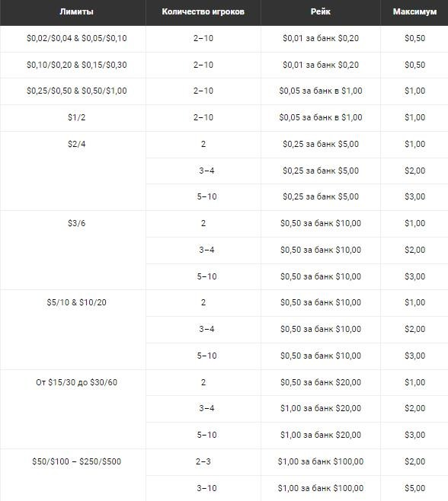Viewport: 448px width, 501px height.
Task: Click the 2–3 players cell
Action: coord(203,461)
